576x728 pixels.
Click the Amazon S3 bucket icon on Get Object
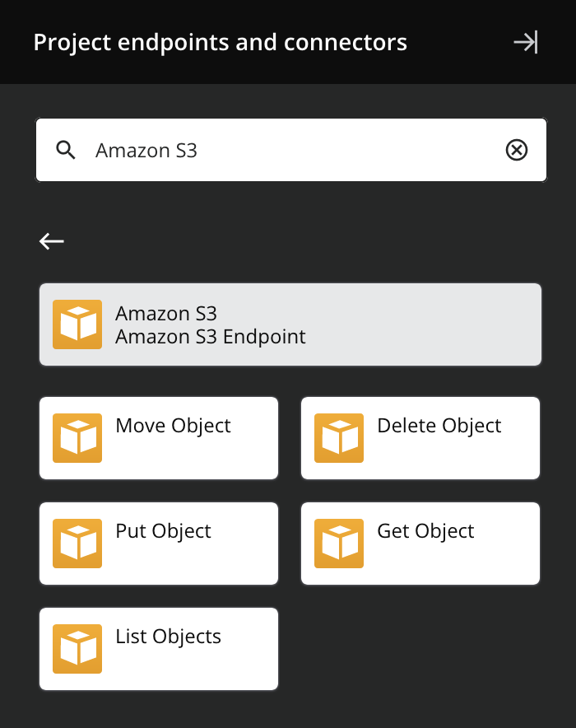tap(338, 543)
